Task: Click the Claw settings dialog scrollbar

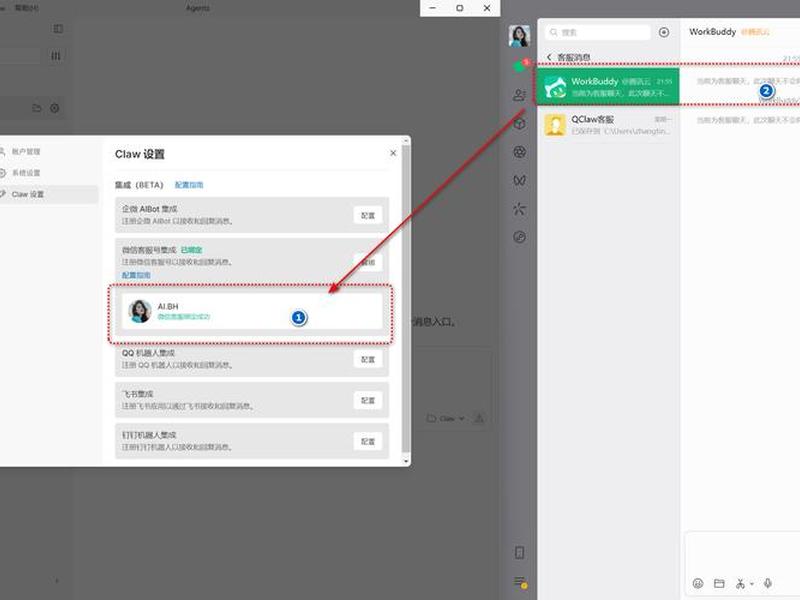Action: pos(406,298)
